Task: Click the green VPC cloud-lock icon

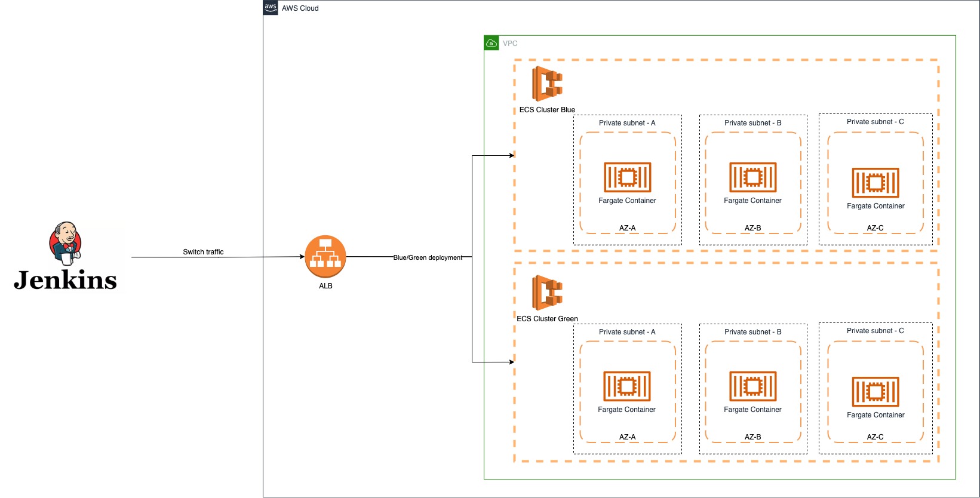Action: (491, 43)
